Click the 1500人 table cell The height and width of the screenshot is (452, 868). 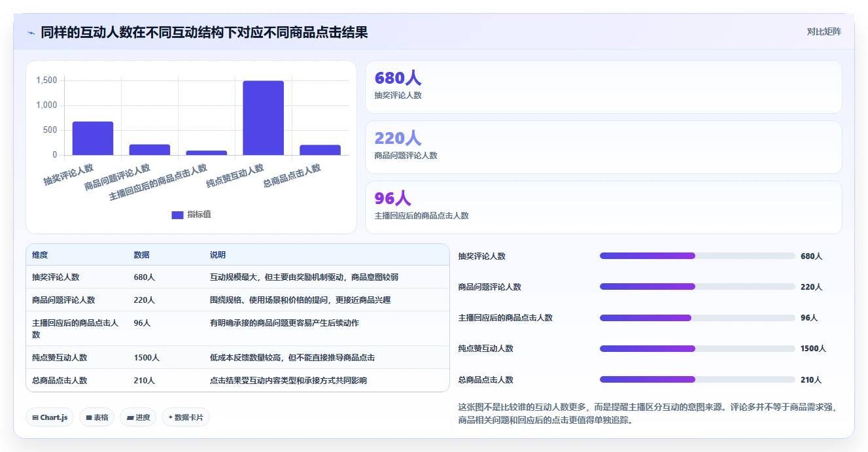(x=147, y=358)
